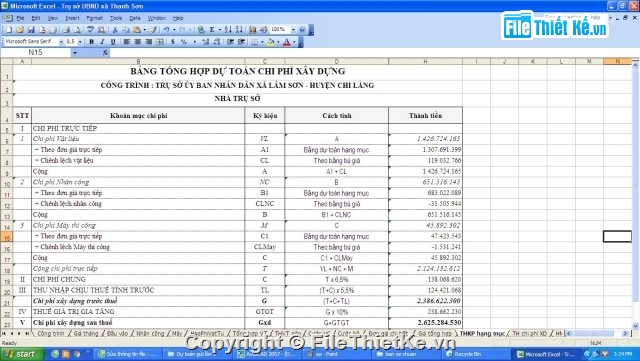Viewport: 640px width, 361px height.
Task: Sort descending with the Z-A icon
Action: 239,30
